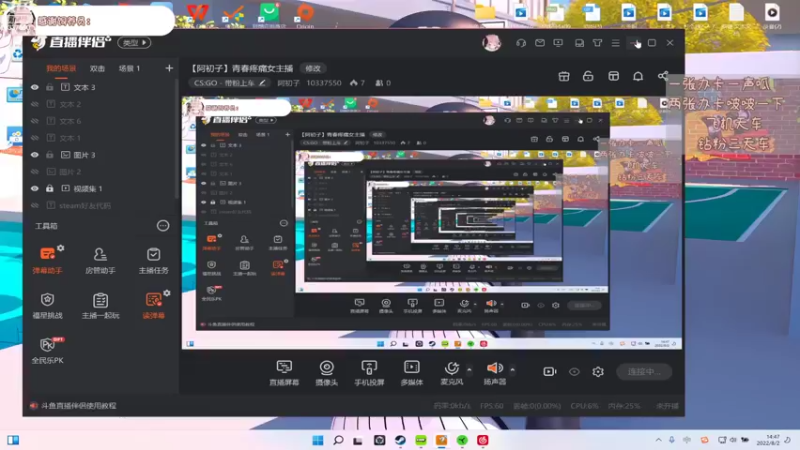Image resolution: width=800 pixels, height=450 pixels.
Task: Click the record video icon
Action: click(x=549, y=371)
